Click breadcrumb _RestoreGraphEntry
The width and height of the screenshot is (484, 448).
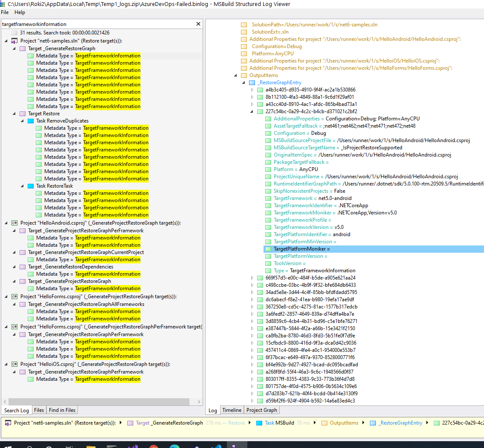coord(400,423)
